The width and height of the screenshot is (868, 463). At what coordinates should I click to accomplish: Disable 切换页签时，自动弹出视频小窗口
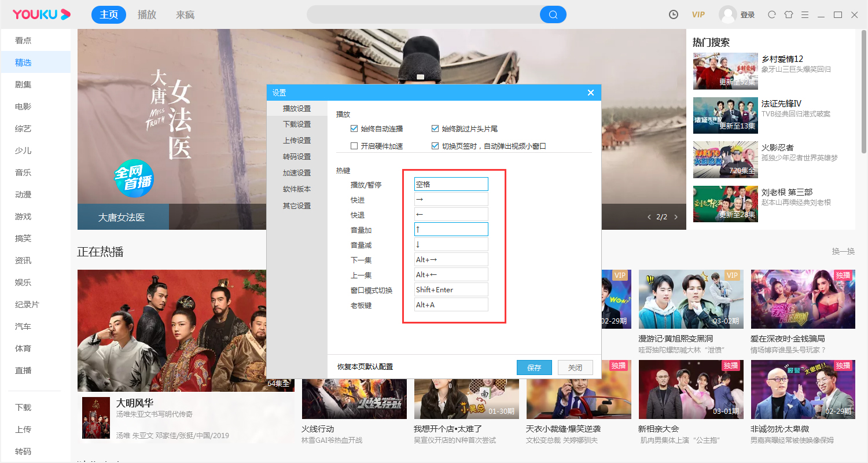pos(436,145)
